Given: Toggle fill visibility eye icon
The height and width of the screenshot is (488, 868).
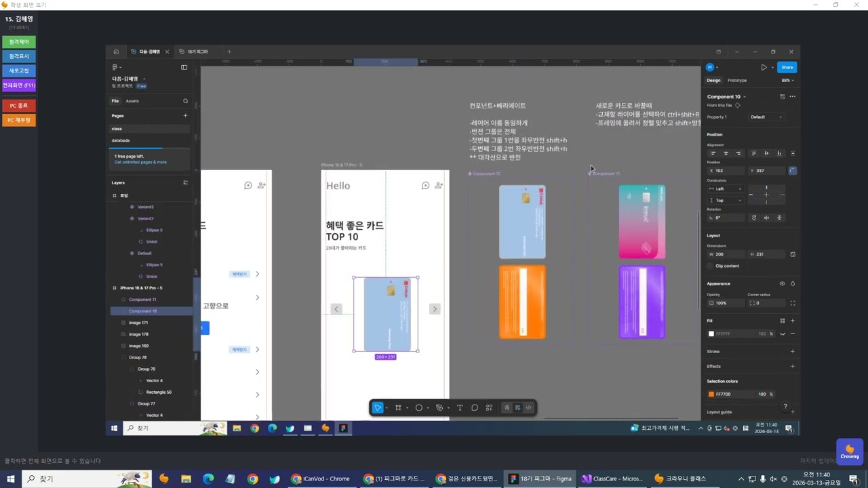Looking at the screenshot, I should point(783,333).
